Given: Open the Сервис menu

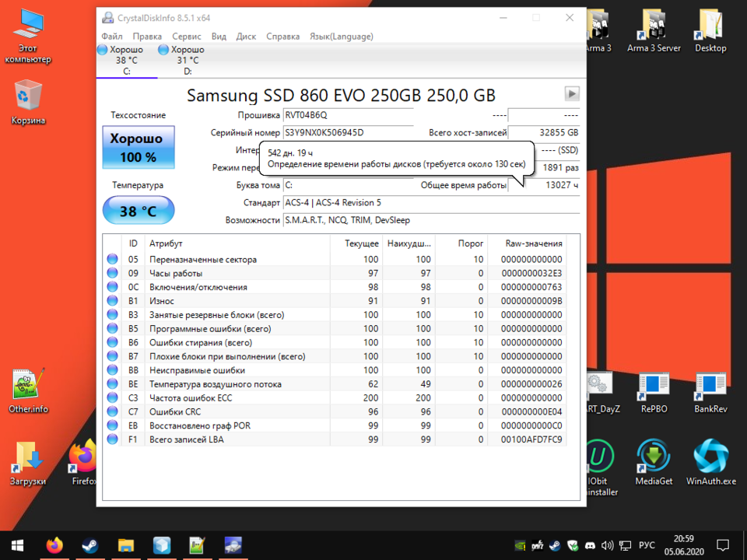Looking at the screenshot, I should (187, 37).
